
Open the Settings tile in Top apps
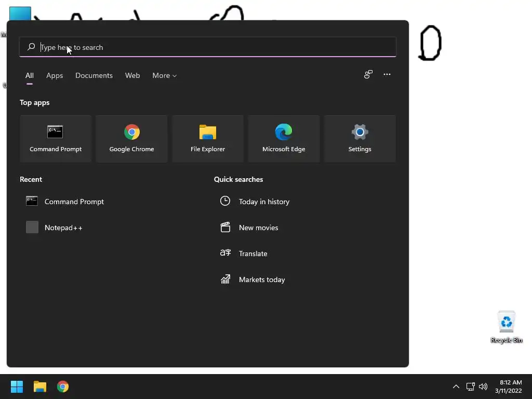tap(360, 139)
